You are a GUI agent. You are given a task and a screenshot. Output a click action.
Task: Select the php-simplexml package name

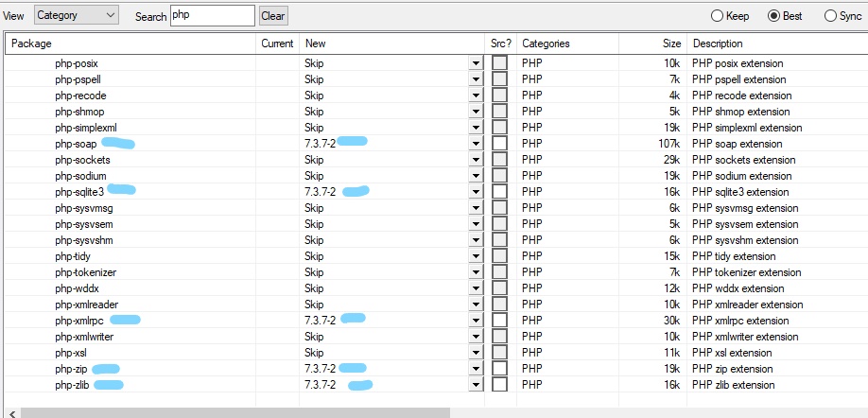[86, 128]
